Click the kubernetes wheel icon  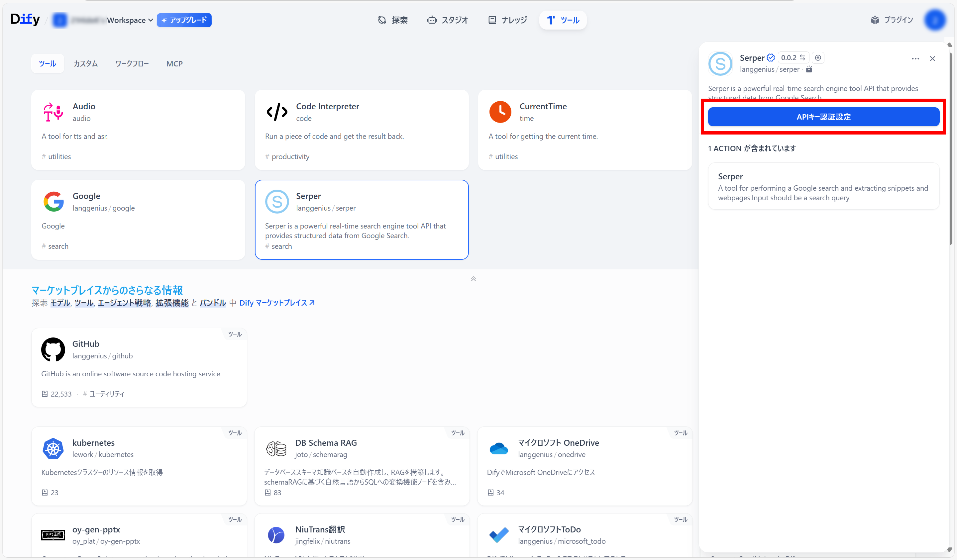pyautogui.click(x=53, y=448)
